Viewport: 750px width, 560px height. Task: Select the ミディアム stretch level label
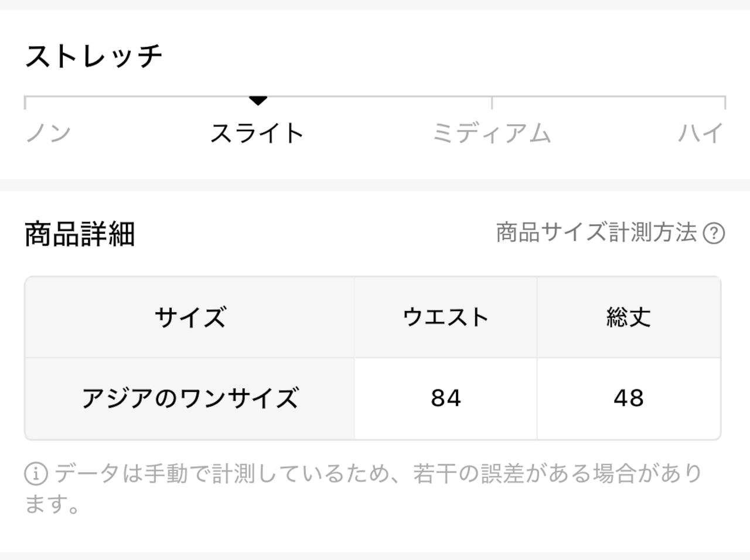[x=492, y=134]
